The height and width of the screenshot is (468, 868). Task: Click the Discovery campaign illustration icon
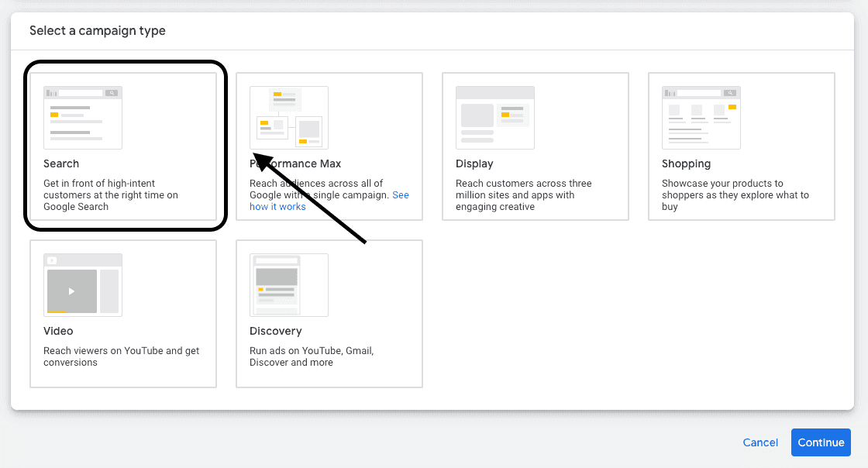tap(288, 284)
